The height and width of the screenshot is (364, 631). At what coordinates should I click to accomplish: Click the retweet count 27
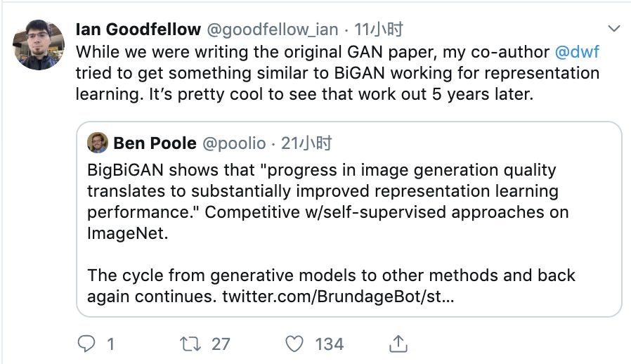coord(221,344)
